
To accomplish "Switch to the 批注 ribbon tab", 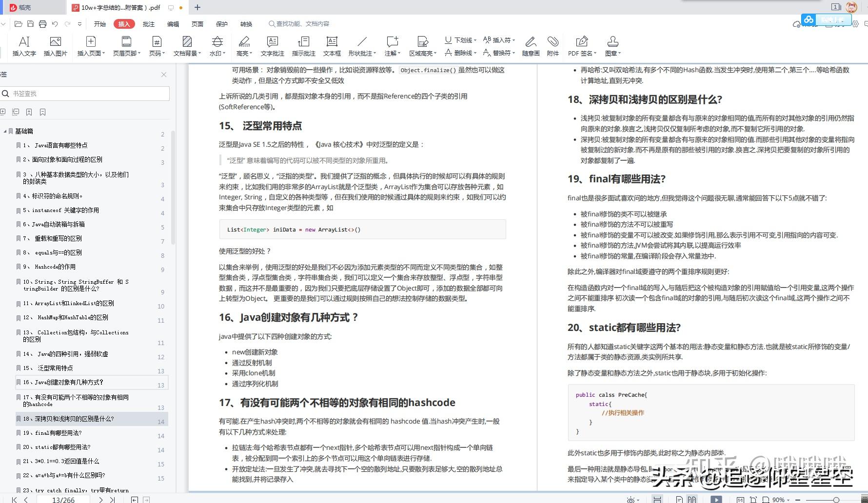I will point(148,23).
